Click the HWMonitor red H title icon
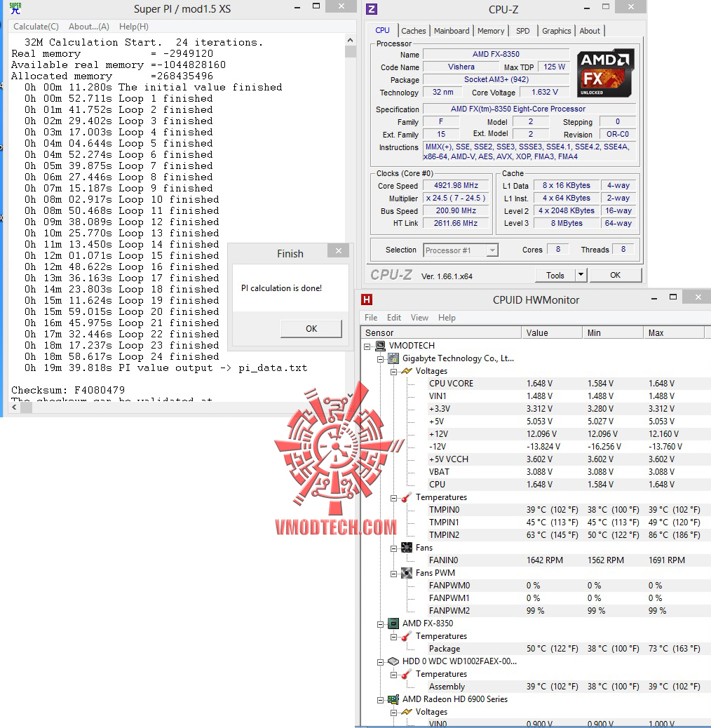Viewport: 711px width, 728px height. coord(367,299)
